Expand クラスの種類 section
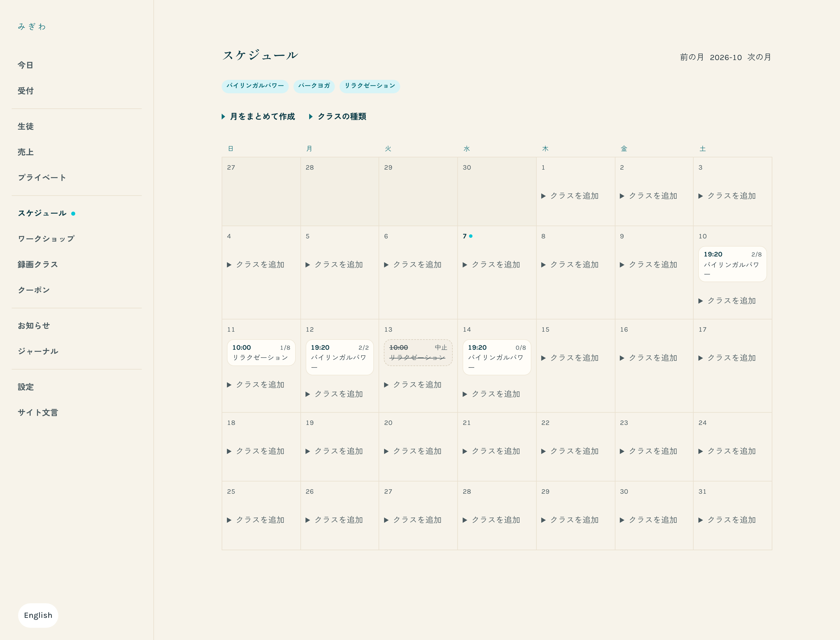Image resolution: width=840 pixels, height=640 pixels. tap(337, 117)
